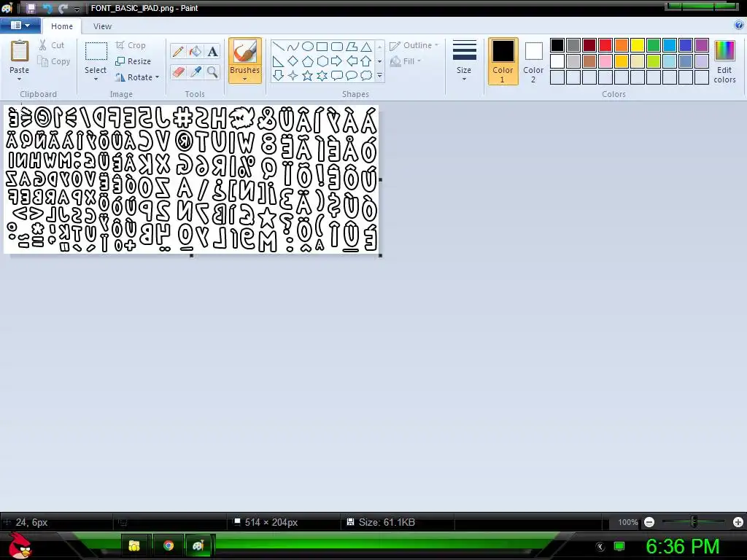Click the zoom in plus button
This screenshot has width=747, height=560.
click(738, 522)
